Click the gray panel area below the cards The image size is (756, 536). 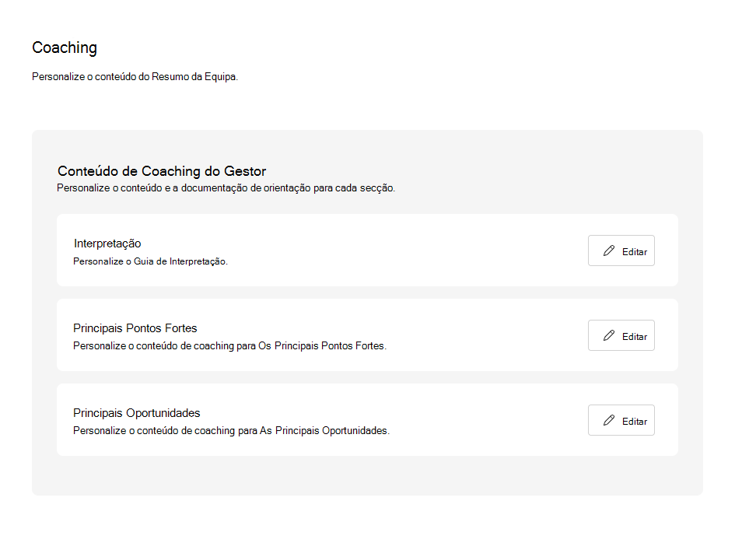point(367,475)
